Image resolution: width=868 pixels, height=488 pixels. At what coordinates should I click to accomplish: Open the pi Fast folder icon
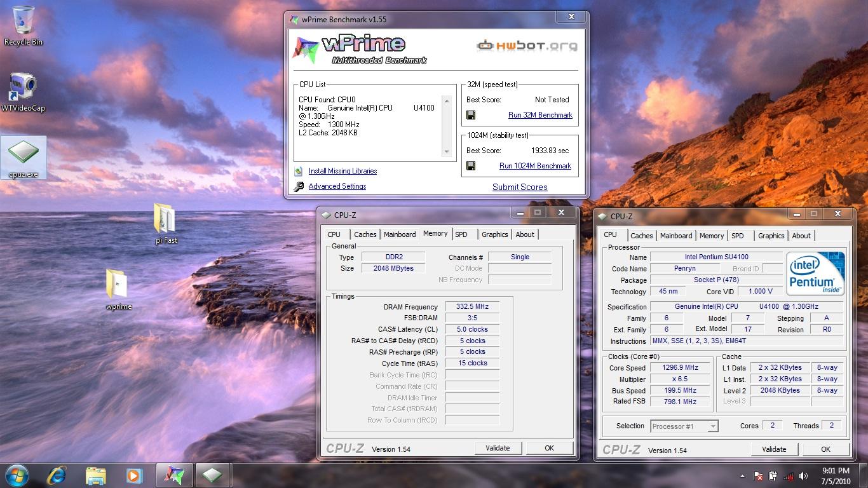(166, 224)
